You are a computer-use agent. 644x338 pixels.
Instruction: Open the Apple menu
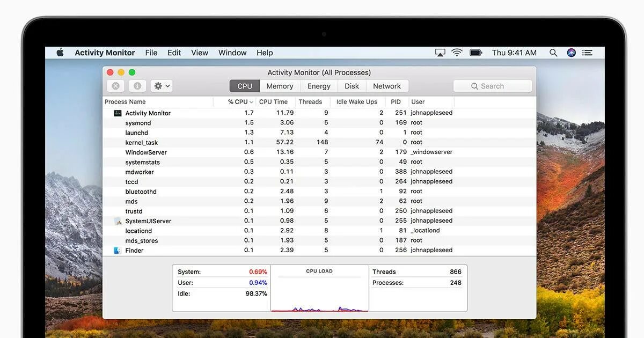[x=60, y=53]
